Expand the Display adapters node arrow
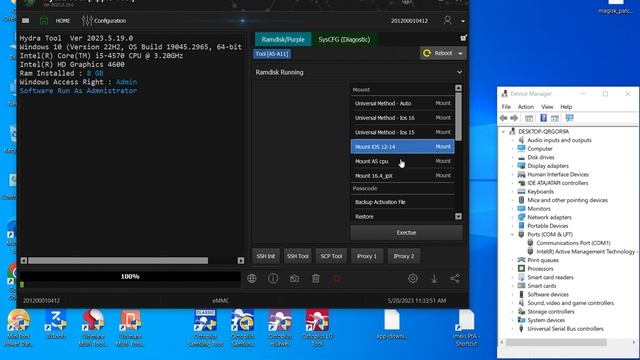 click(x=513, y=166)
